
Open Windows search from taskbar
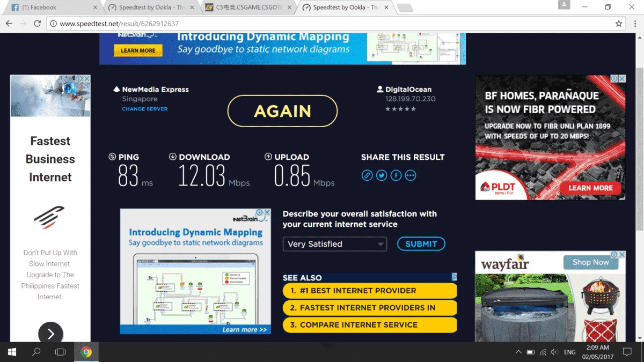coord(36,352)
